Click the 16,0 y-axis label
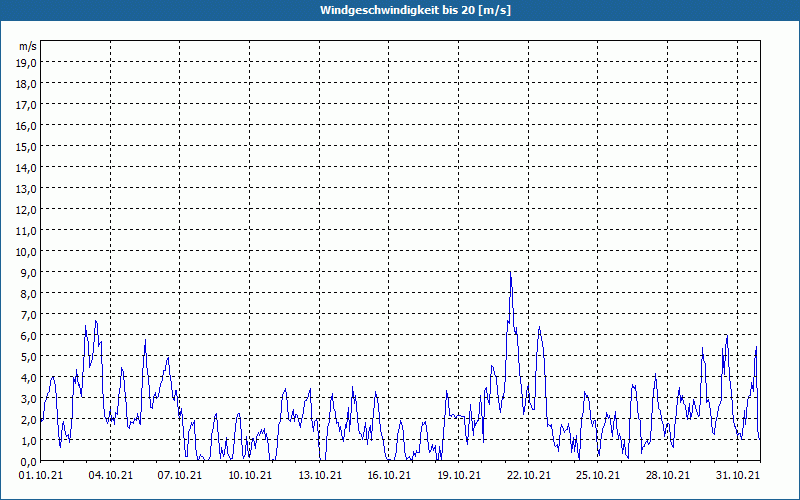Screen dimensions: 800x500 [27, 126]
